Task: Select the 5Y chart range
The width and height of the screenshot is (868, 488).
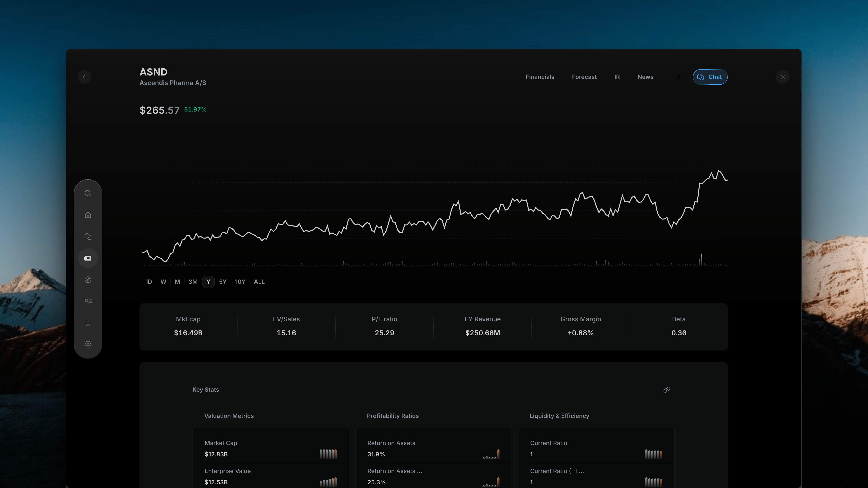Action: [x=223, y=282]
